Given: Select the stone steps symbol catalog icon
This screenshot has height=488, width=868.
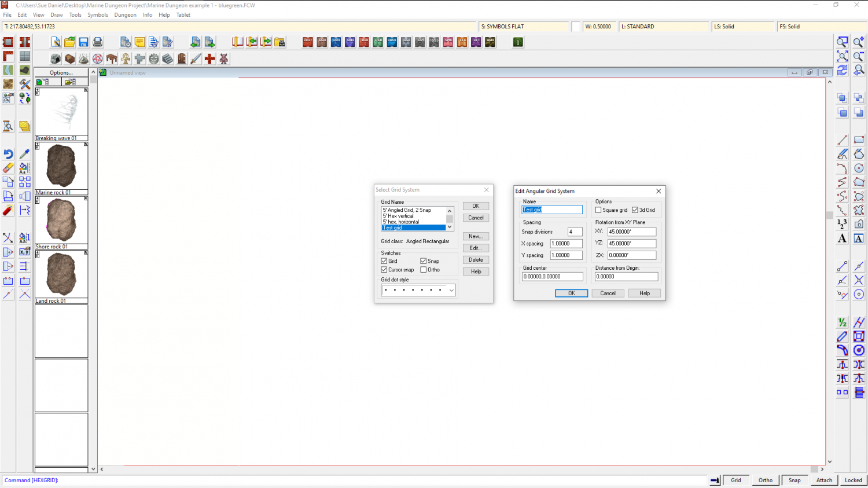Looking at the screenshot, I should 168,59.
